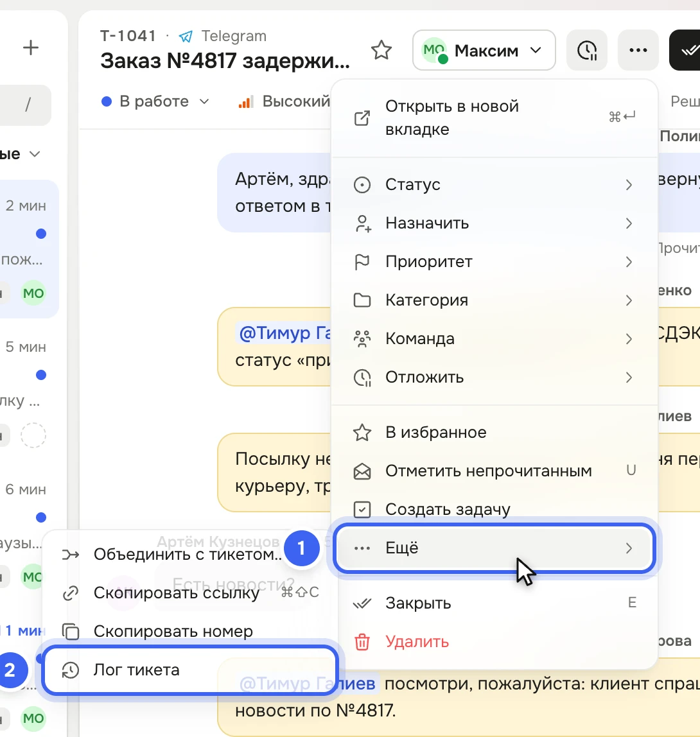The width and height of the screenshot is (700, 737).
Task: Click the double-check icon beside Закрыть
Action: click(362, 603)
